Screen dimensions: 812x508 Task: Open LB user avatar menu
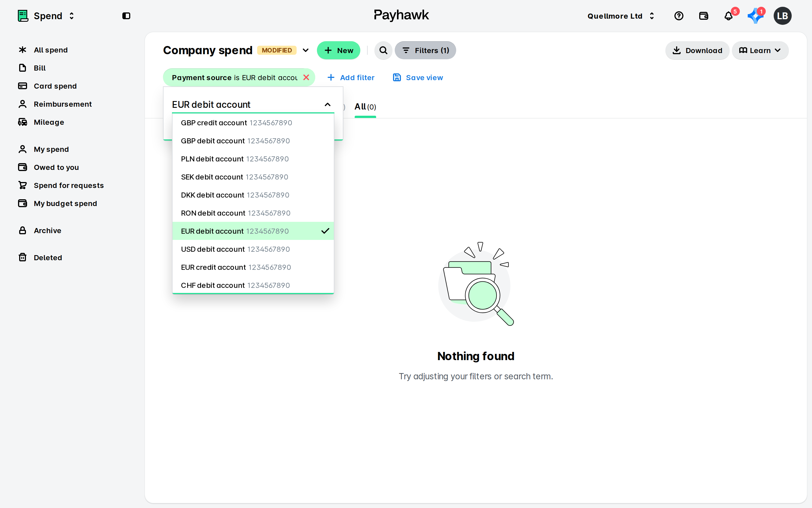pos(782,16)
